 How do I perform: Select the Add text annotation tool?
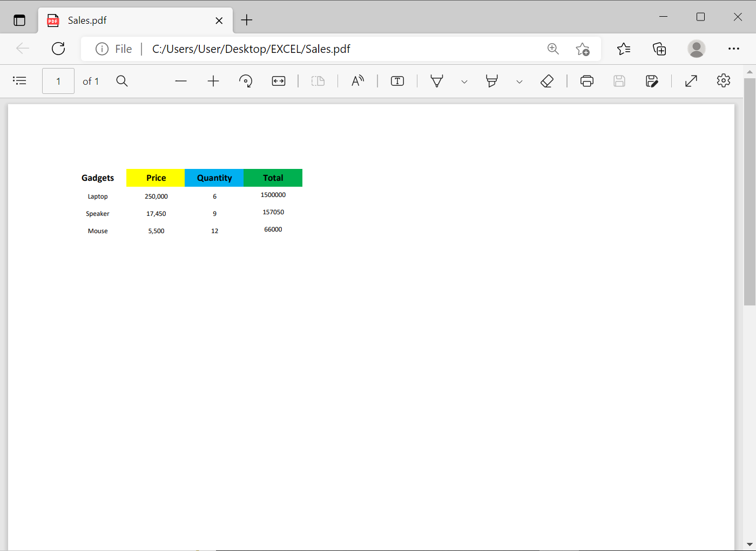click(x=397, y=81)
